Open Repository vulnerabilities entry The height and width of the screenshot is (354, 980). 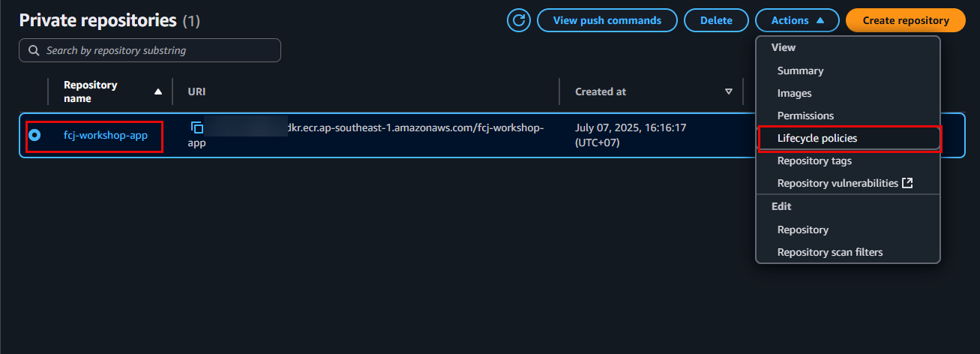coord(837,183)
